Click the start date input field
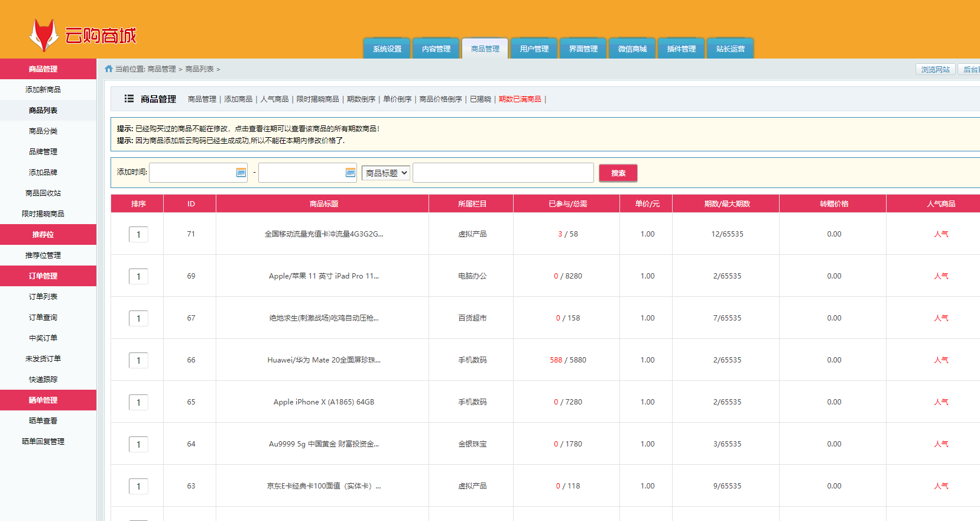Screen dimensions: 980x521 click(198, 173)
